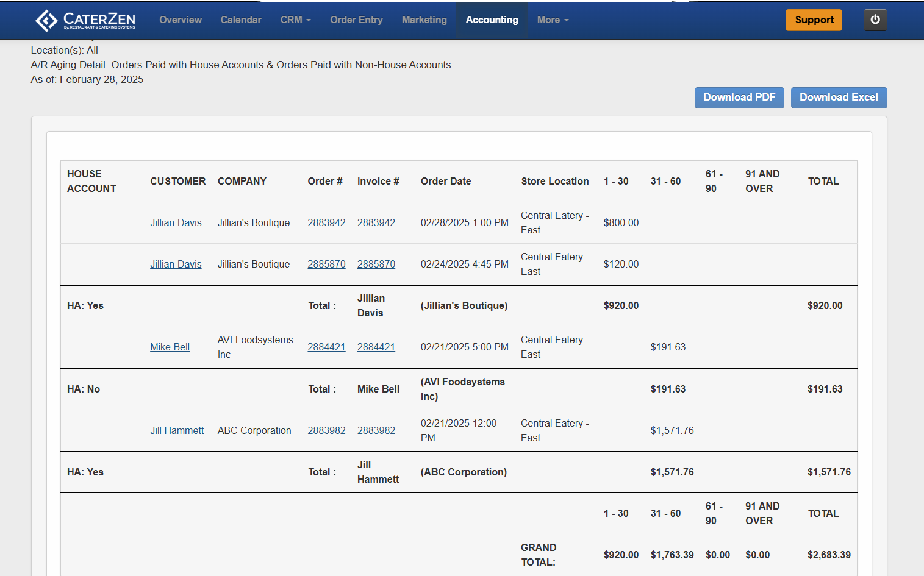The width and height of the screenshot is (924, 576).
Task: Open the Overview page
Action: [181, 20]
